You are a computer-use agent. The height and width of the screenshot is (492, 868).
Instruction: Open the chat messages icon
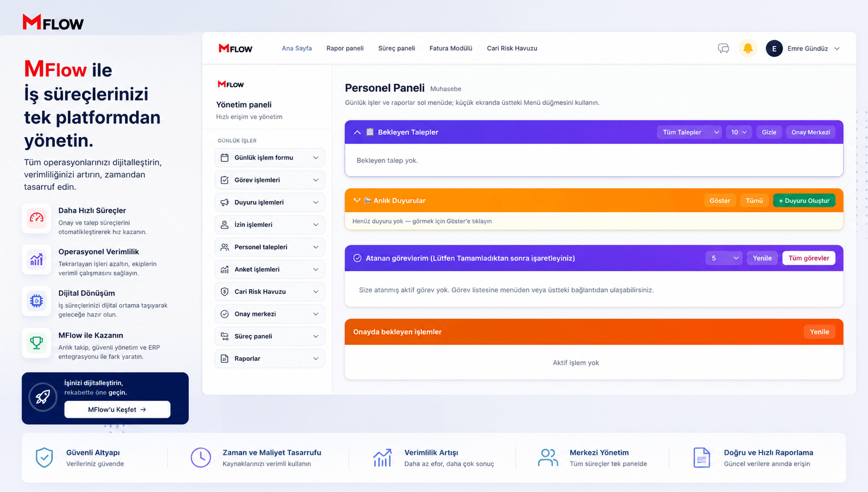[x=723, y=48]
